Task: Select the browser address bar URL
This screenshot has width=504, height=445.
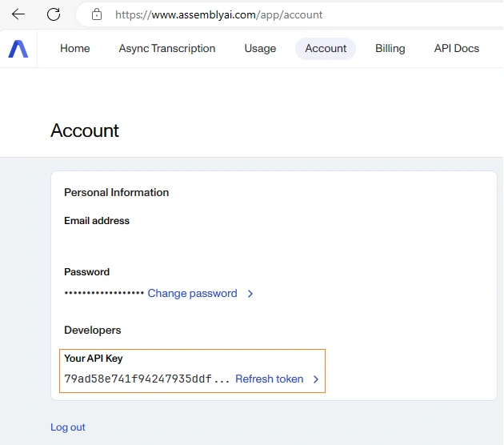Action: [218, 14]
